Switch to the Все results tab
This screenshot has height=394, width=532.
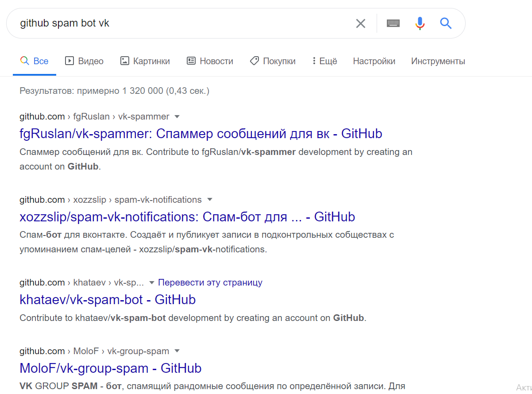tap(35, 61)
